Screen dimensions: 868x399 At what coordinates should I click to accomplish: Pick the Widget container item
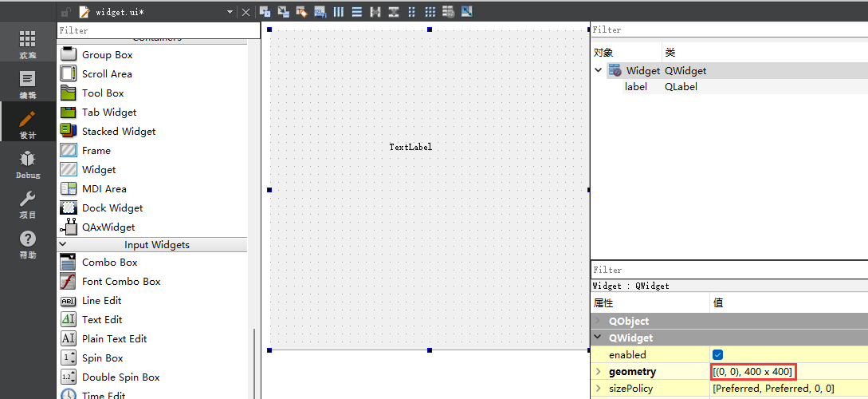coord(152,169)
